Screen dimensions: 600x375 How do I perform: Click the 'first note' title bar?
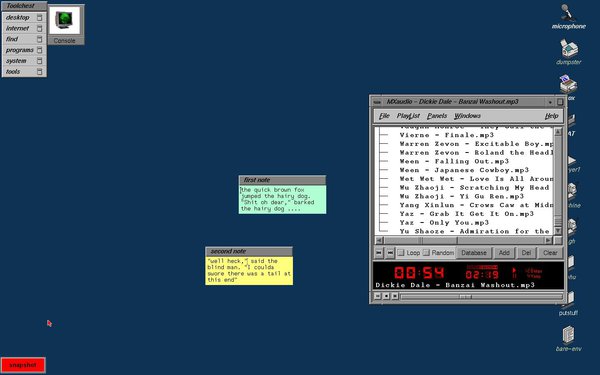[282, 180]
